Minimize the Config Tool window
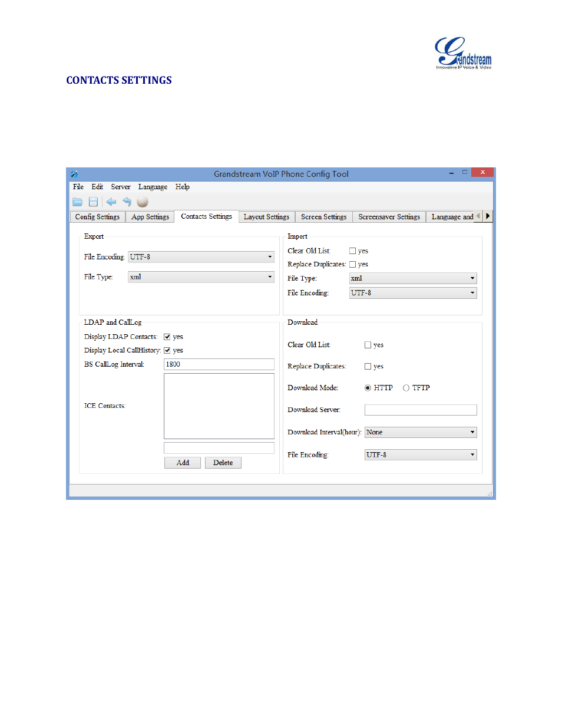562x728 pixels. (451, 173)
